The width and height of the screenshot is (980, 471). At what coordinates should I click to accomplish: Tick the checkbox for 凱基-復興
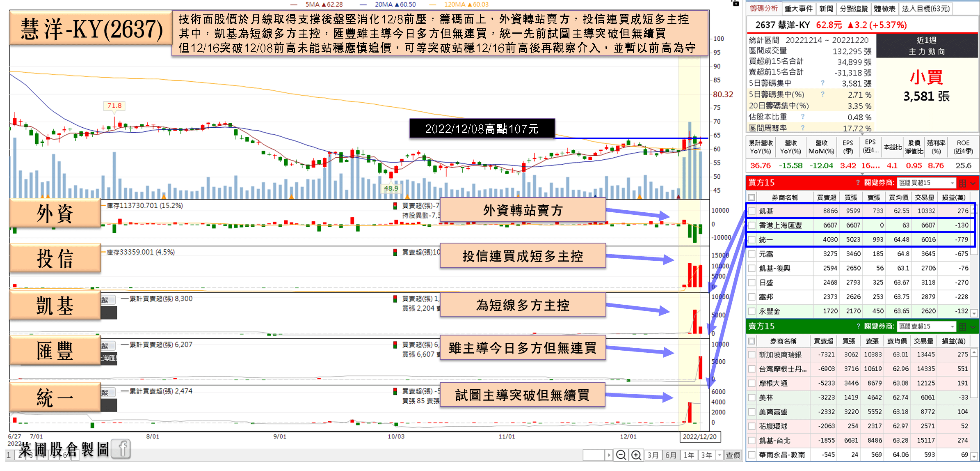tap(752, 268)
